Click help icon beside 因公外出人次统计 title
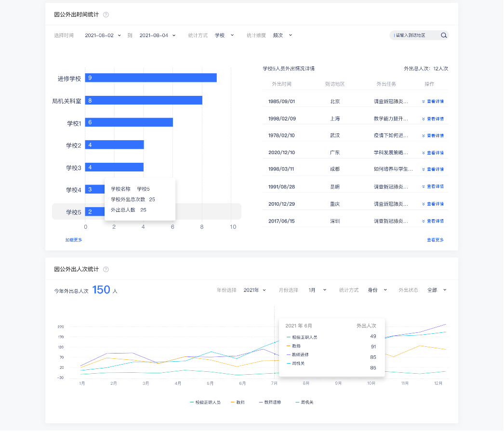Screen dimensions: 504x432 pyautogui.click(x=106, y=269)
